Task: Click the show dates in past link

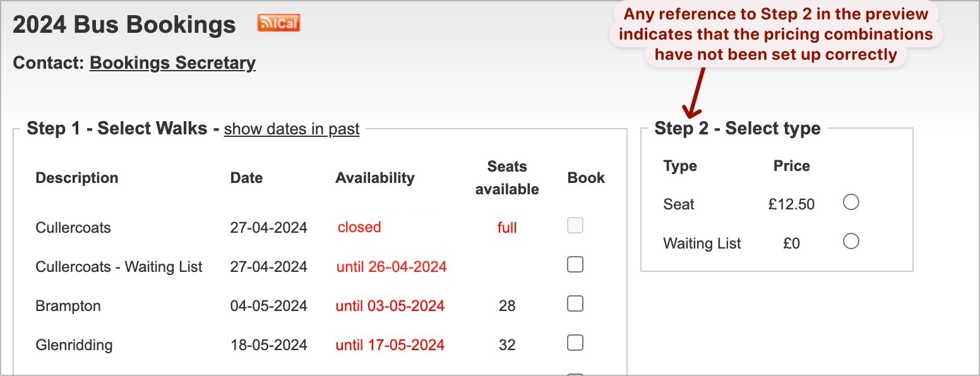Action: tap(292, 129)
